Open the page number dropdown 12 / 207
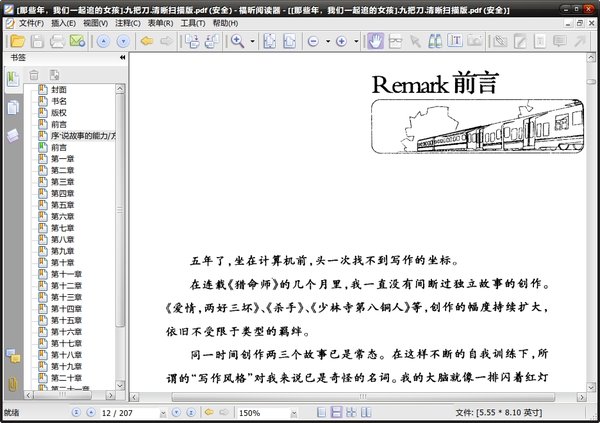 coord(162,412)
